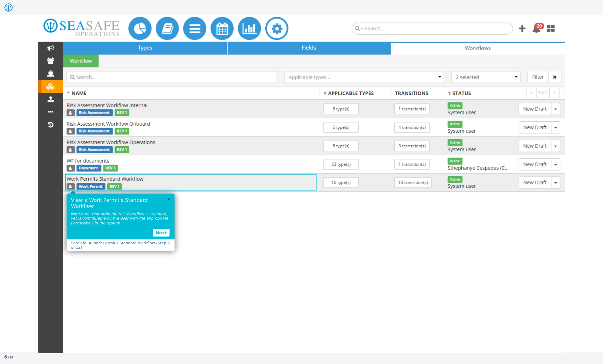Click the plus add icon
Screen dimensions: 603x364
click(522, 29)
